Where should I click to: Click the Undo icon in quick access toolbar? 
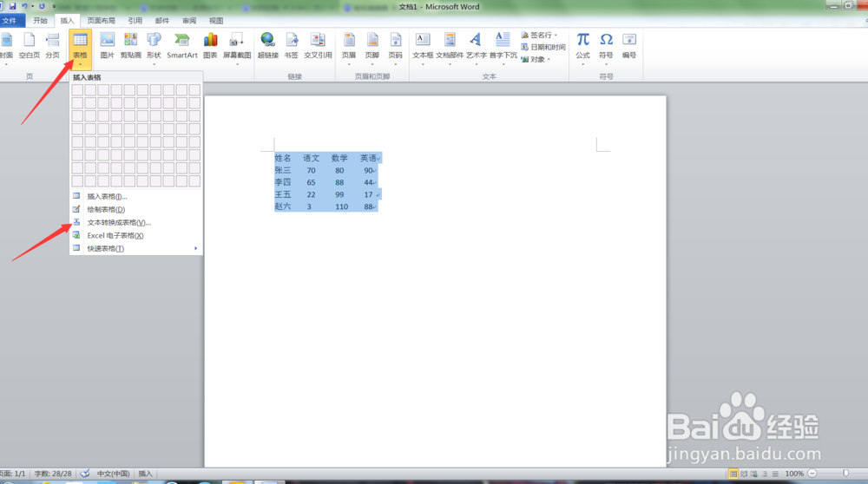tap(24, 6)
